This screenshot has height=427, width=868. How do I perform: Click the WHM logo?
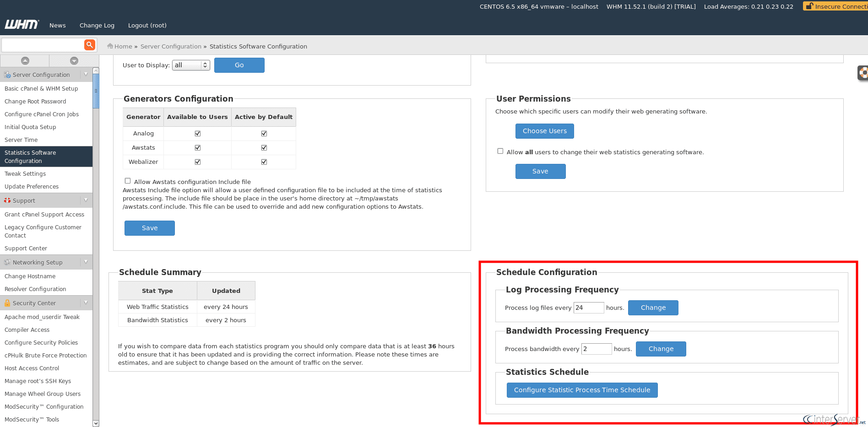pyautogui.click(x=22, y=25)
